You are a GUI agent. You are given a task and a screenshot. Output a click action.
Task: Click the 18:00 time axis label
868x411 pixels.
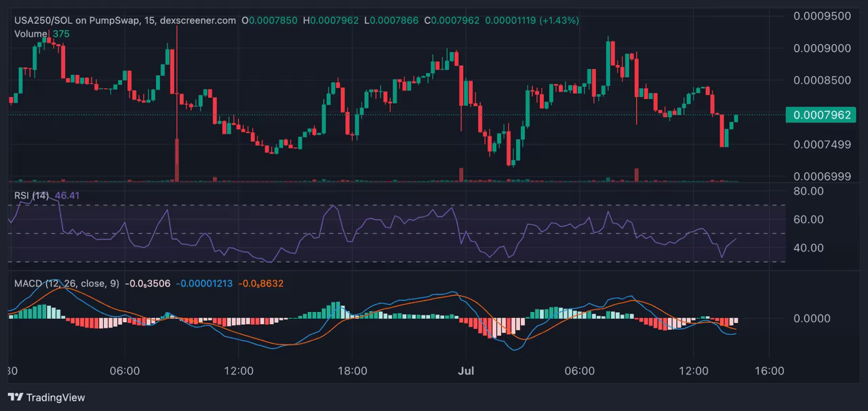[x=353, y=371]
